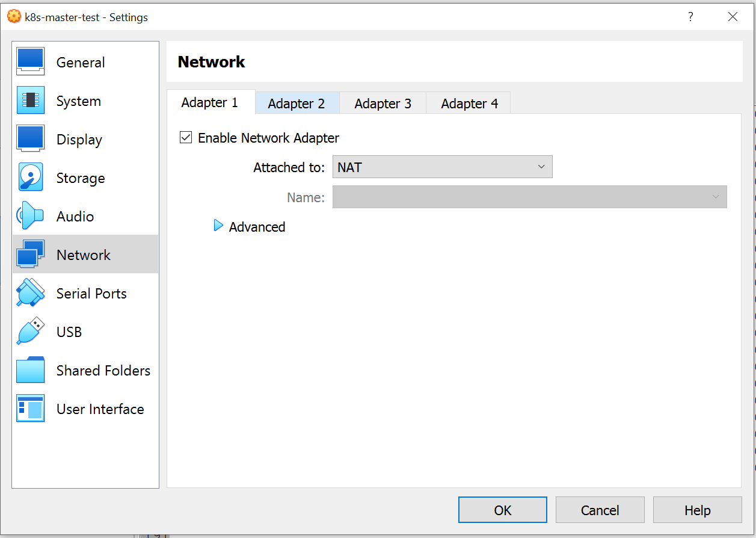
Task: Open the User Interface layout icon
Action: 30,409
